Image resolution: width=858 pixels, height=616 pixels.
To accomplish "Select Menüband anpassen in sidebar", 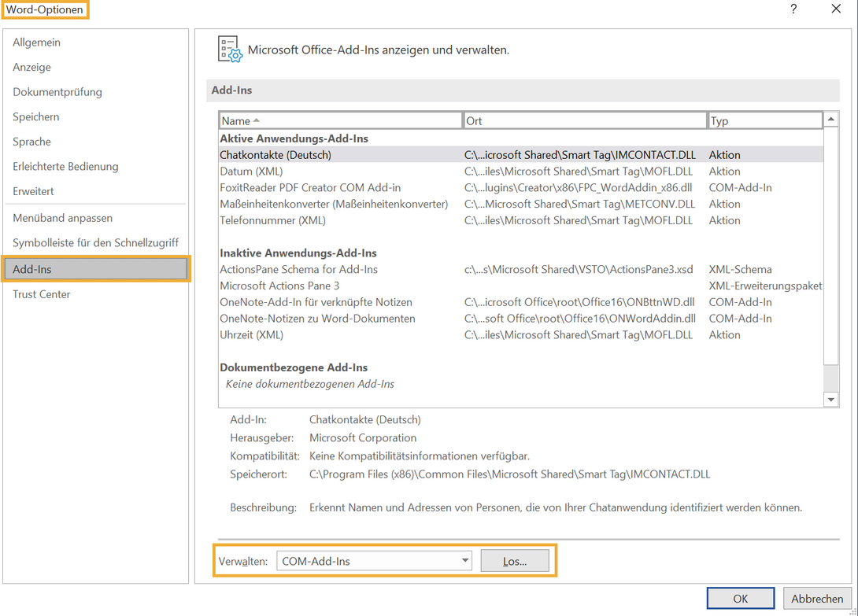I will (63, 218).
